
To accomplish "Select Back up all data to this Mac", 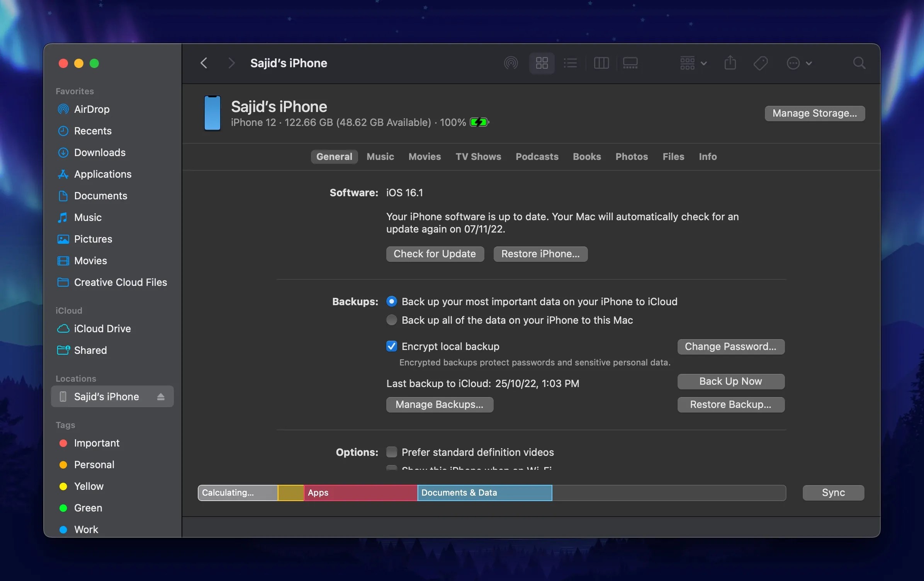I will 391,320.
